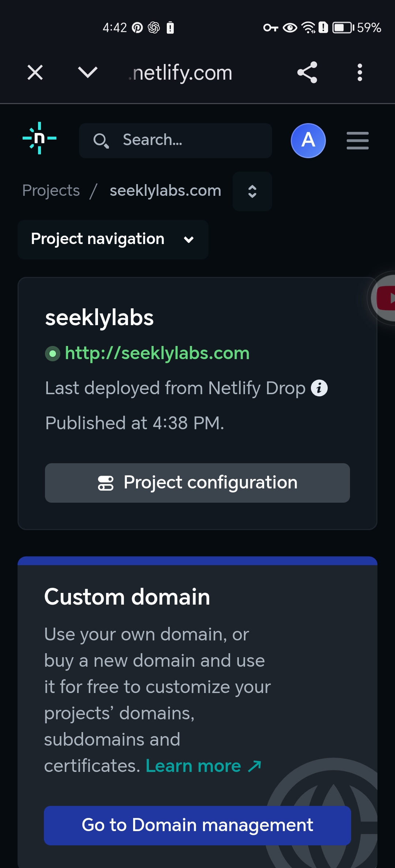The image size is (395, 868).
Task: Tap the browser bar down chevron
Action: 88,72
